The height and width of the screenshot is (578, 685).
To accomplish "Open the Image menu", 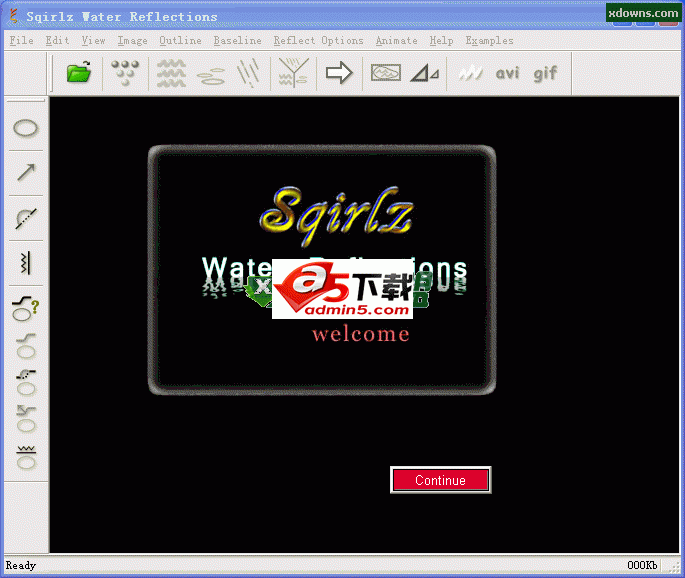I will pos(132,41).
